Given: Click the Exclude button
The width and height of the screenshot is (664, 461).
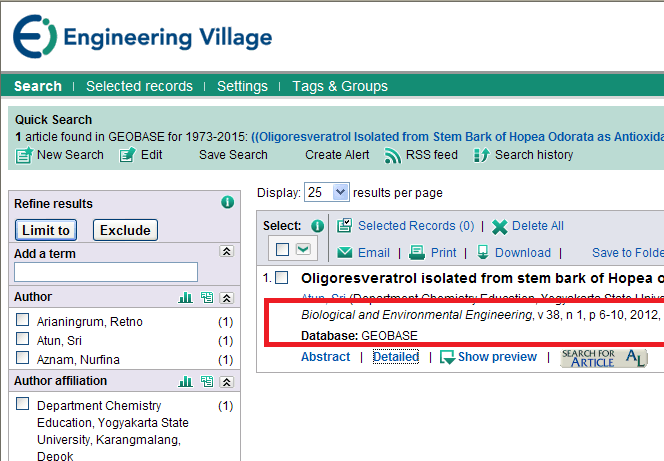Looking at the screenshot, I should pos(125,230).
